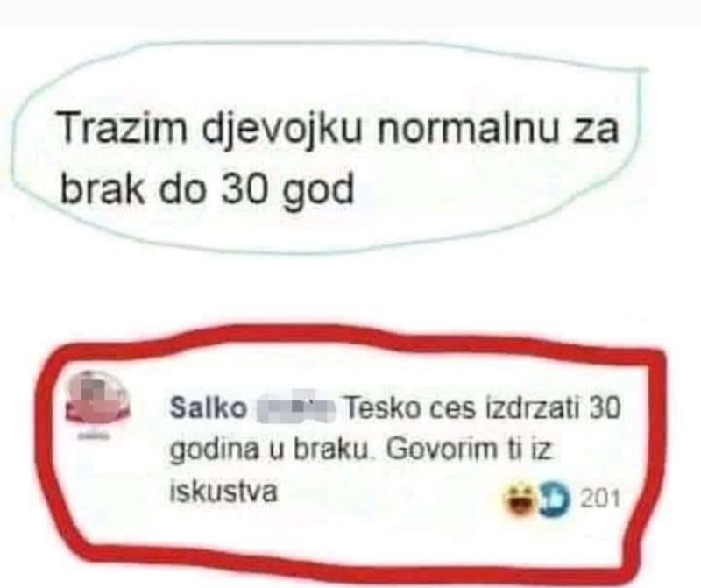Image resolution: width=701 pixels, height=588 pixels.
Task: Open the 201 reactions count
Action: tap(601, 498)
